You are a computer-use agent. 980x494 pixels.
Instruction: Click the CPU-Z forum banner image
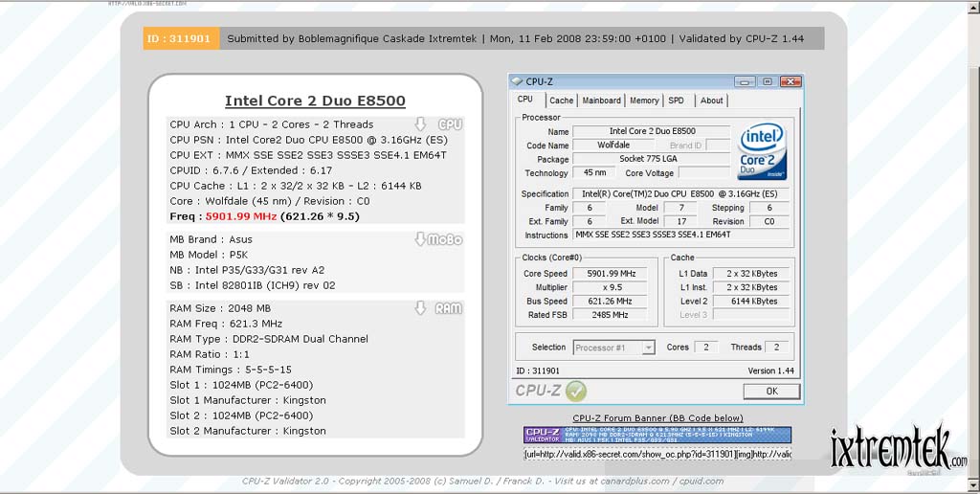tap(657, 435)
